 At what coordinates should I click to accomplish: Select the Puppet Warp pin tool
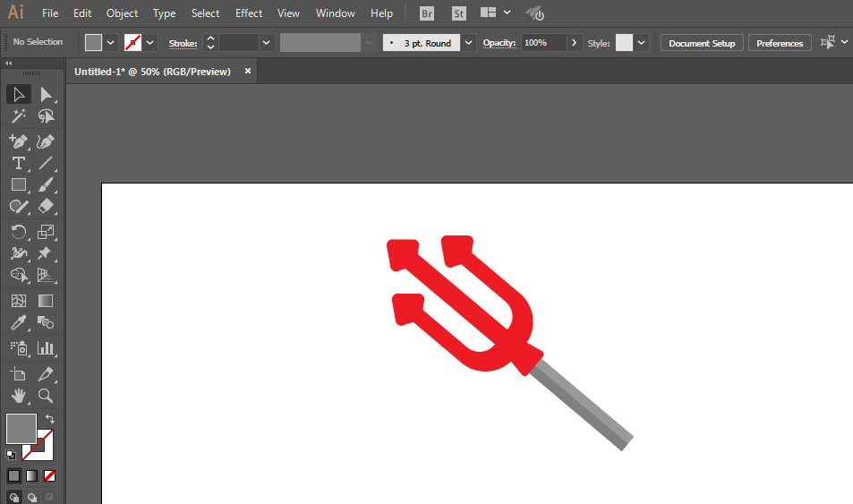(46, 253)
